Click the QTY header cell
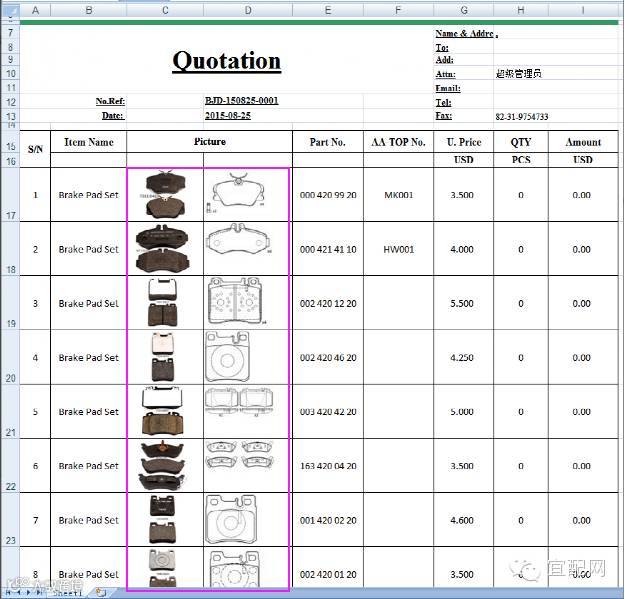 (x=521, y=142)
